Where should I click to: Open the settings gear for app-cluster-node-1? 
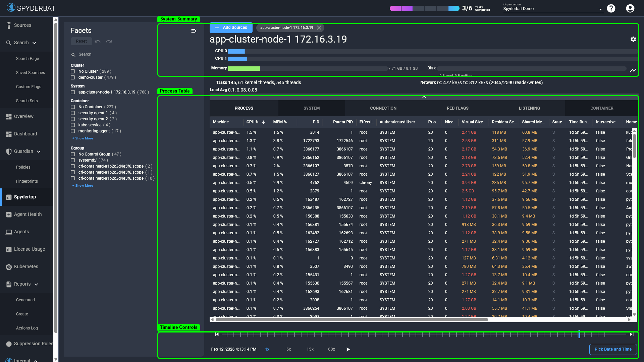pos(633,39)
